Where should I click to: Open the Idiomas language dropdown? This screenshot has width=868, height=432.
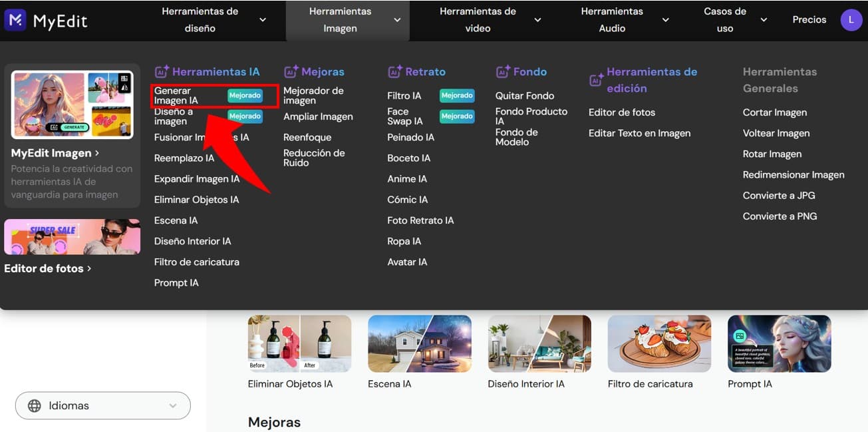[103, 405]
